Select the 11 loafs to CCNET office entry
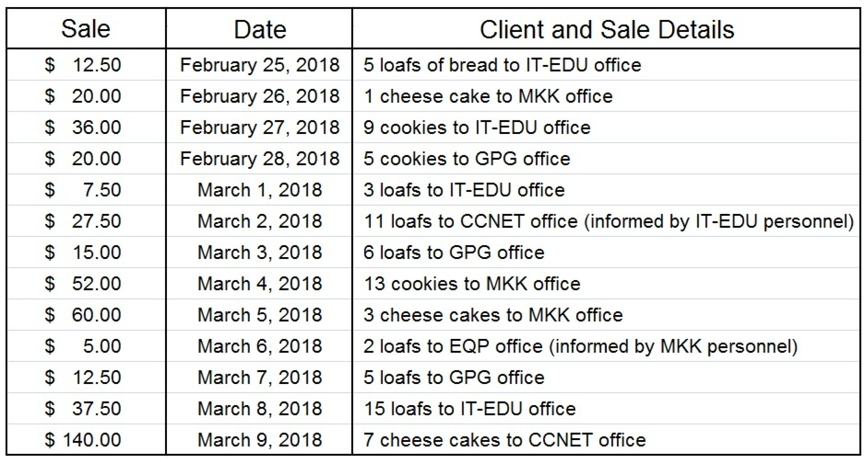Screen dimensions: 868x462 coord(608,221)
